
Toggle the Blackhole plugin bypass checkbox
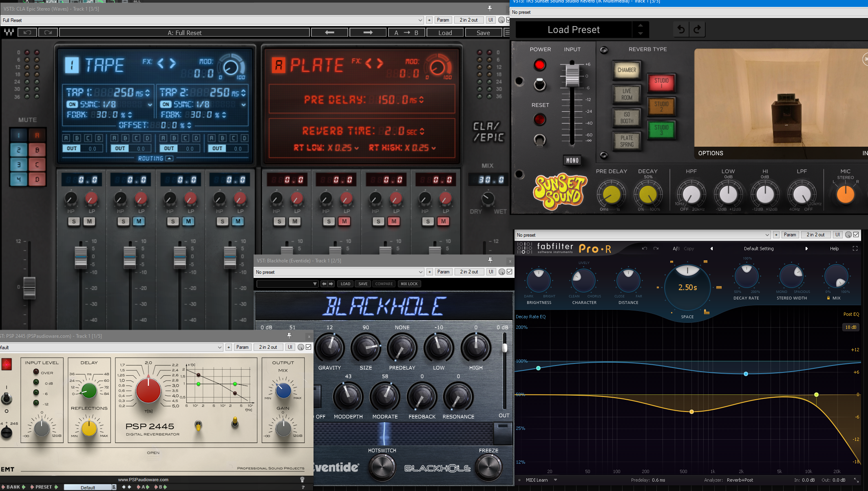[510, 272]
